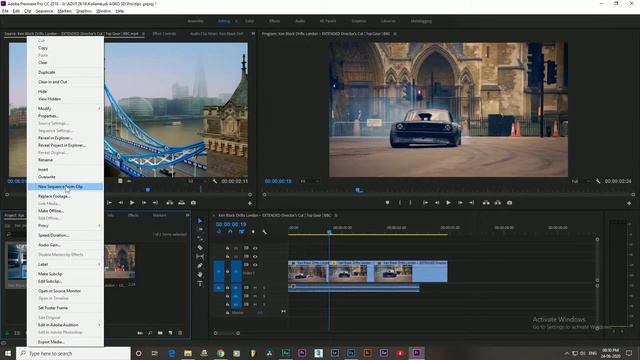Play the Program monitor sequence
This screenshot has width=640, height=360.
[448, 202]
